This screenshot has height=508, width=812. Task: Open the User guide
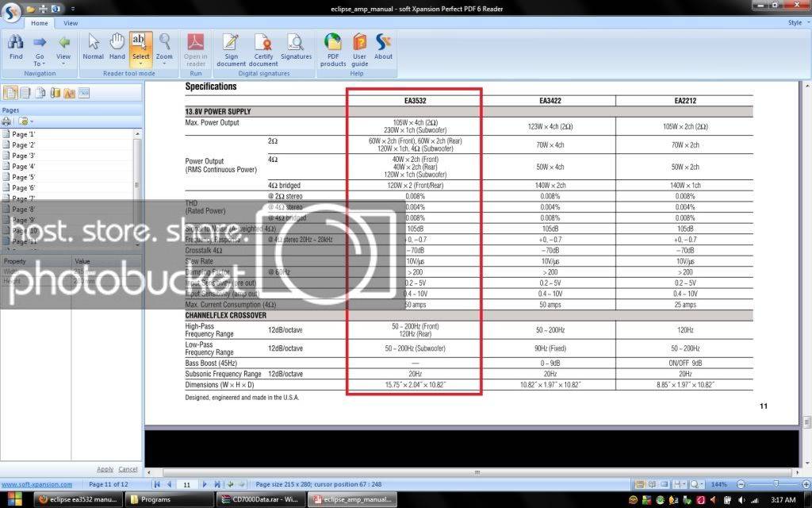tap(359, 50)
